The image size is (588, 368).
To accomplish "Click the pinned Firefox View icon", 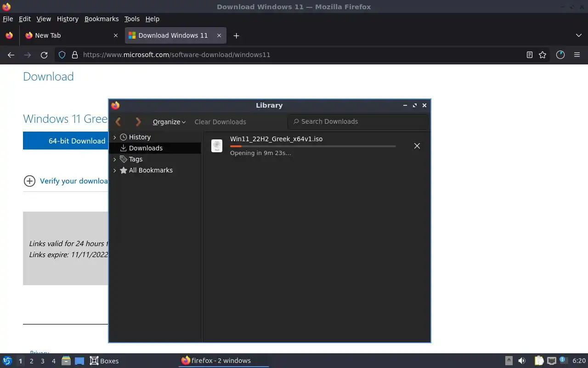I will point(9,35).
